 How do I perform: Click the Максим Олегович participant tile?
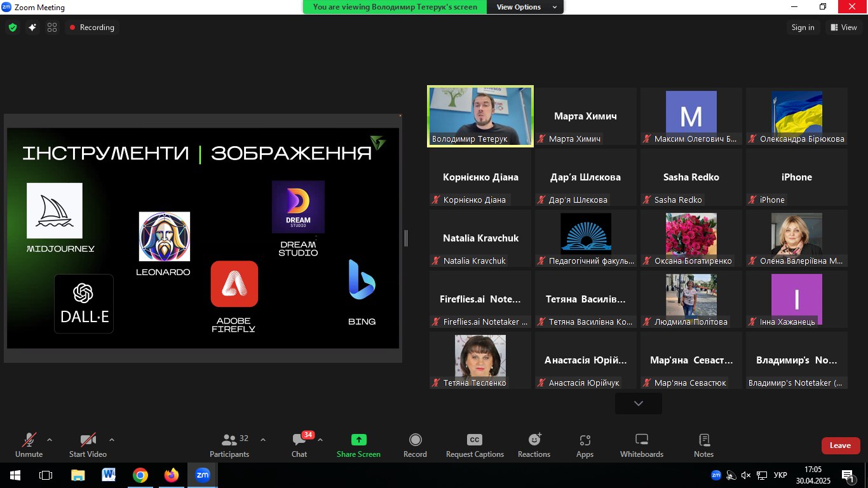coord(691,116)
